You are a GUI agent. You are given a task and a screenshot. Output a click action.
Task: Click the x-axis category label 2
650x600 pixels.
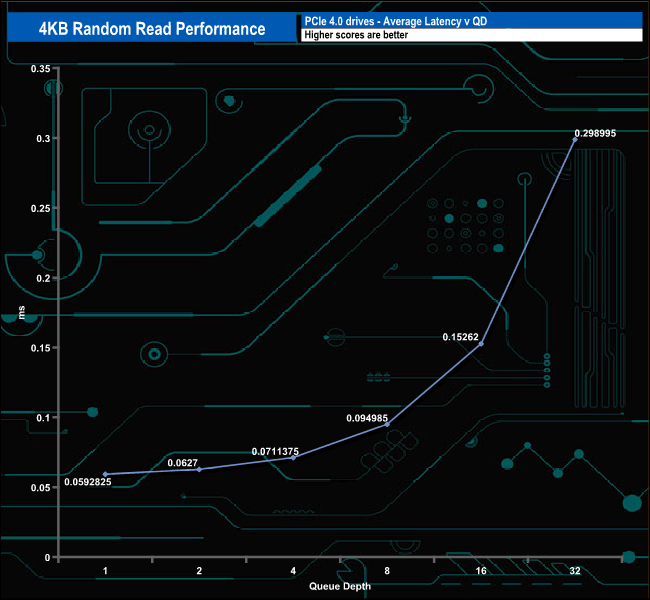pyautogui.click(x=199, y=571)
